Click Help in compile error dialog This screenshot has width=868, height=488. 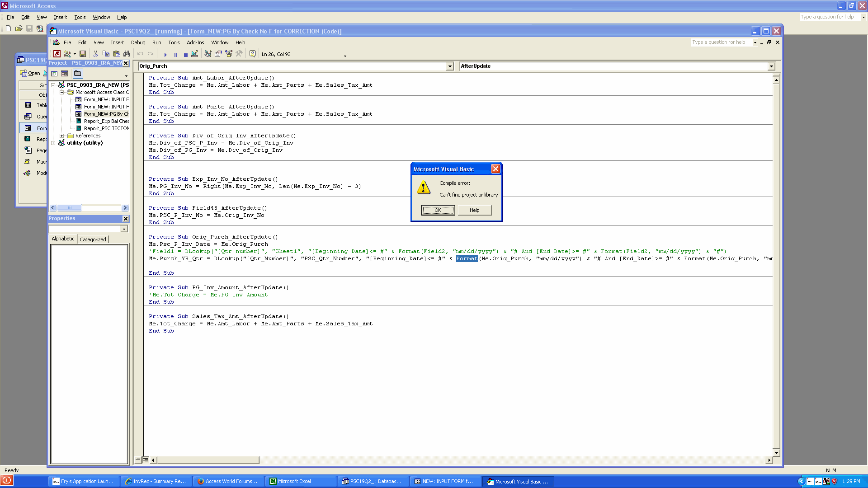pyautogui.click(x=474, y=210)
